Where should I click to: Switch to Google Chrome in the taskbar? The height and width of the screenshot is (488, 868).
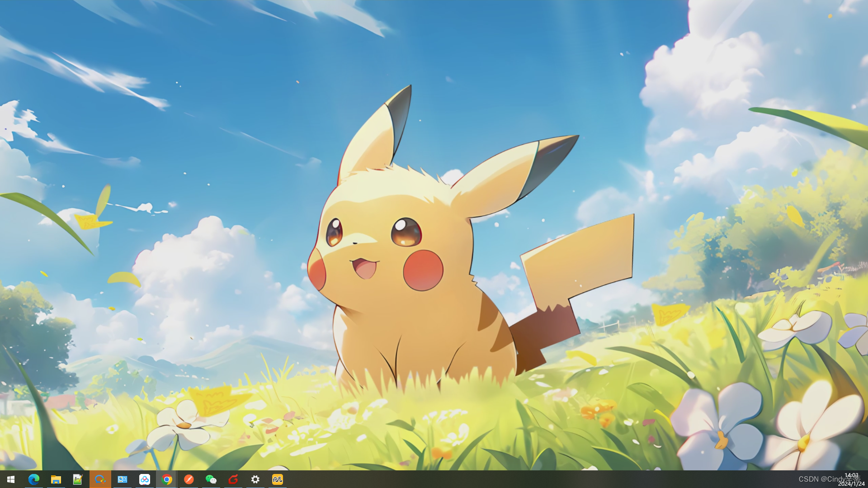(167, 479)
